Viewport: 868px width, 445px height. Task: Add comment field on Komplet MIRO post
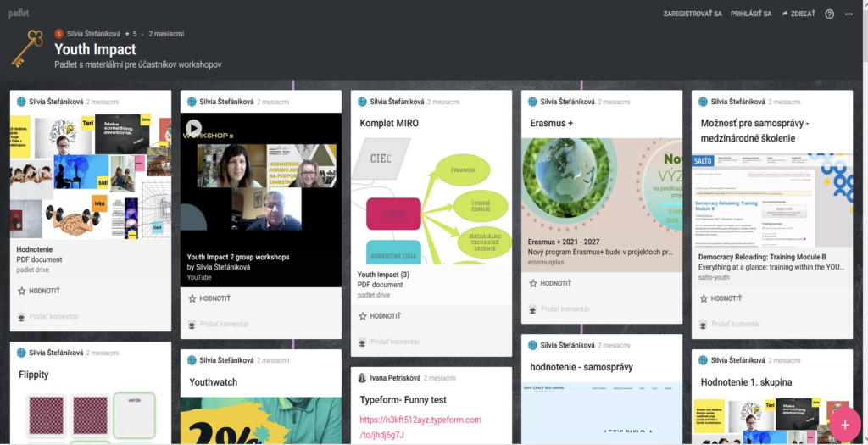[x=394, y=342]
